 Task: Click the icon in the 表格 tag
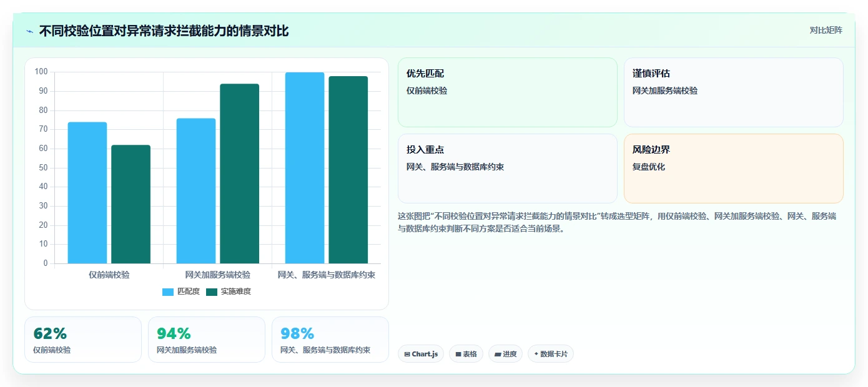point(458,354)
